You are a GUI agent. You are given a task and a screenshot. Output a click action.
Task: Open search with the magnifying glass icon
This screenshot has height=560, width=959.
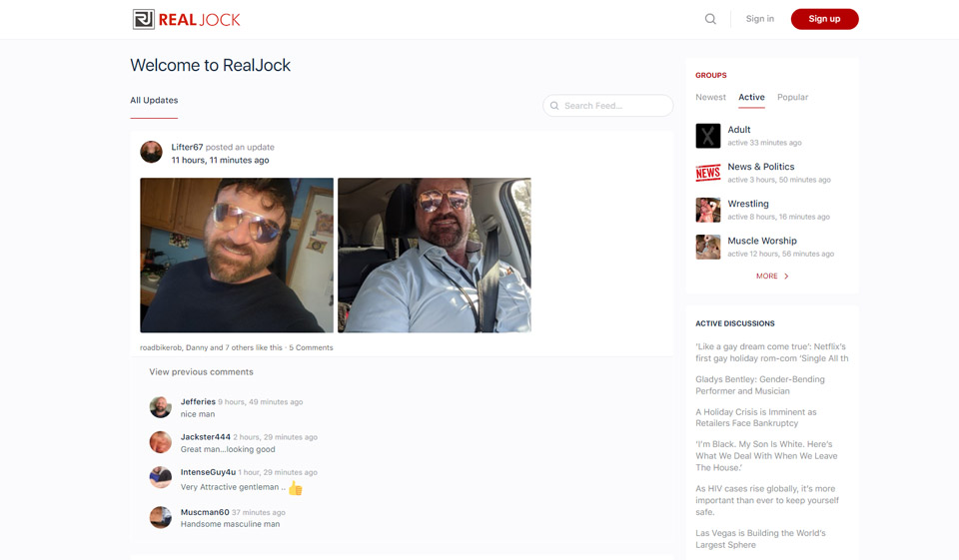710,19
